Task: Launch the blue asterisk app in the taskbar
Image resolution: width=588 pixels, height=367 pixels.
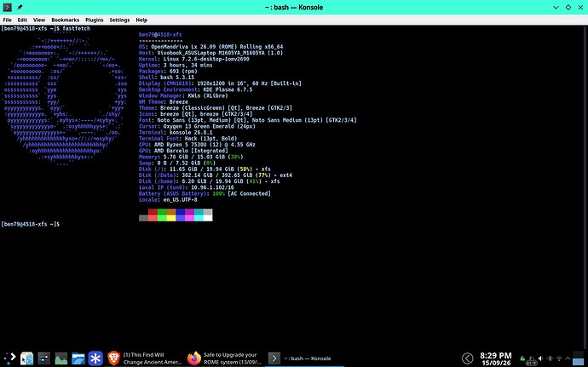Action: pos(95,358)
